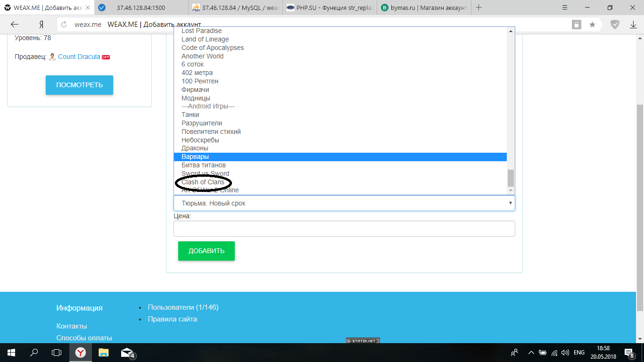644x362 pixels.
Task: Click the Yandex home icon
Action: [x=41, y=25]
